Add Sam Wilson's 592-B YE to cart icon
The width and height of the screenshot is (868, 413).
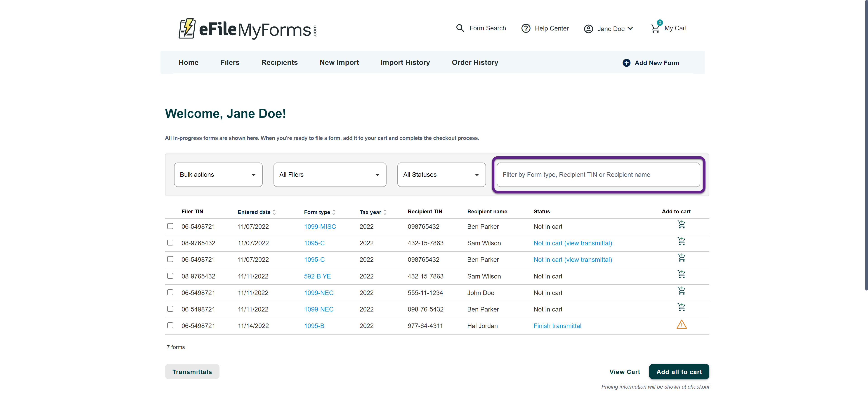(x=682, y=274)
